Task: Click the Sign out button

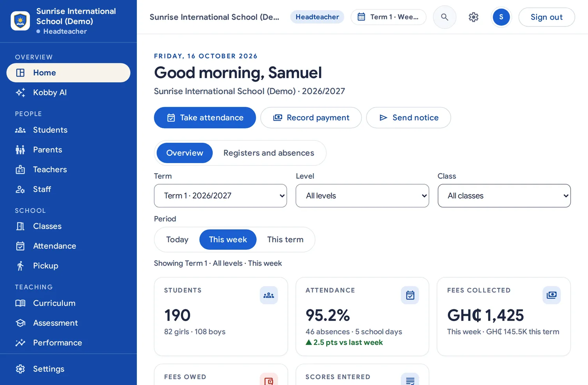Action: (546, 17)
